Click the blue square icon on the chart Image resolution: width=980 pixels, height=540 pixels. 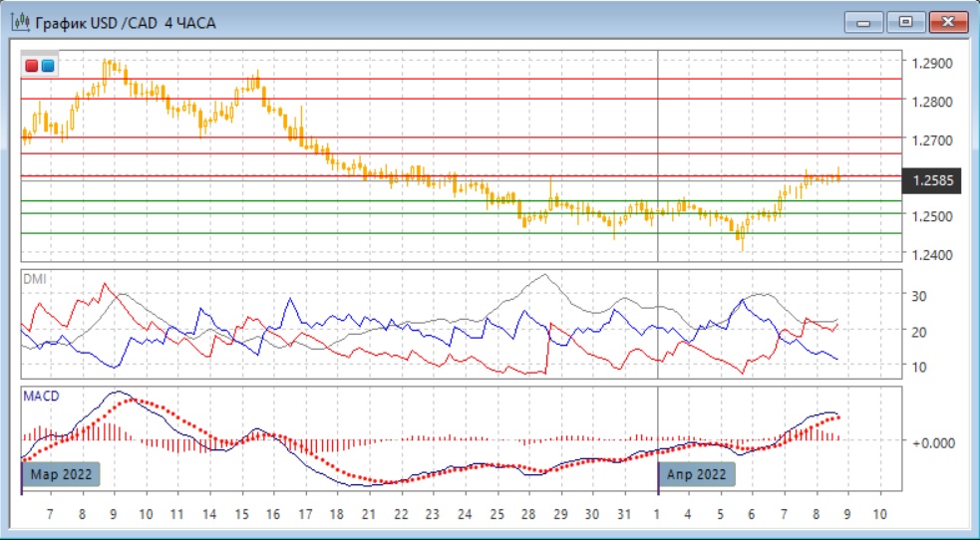click(48, 66)
